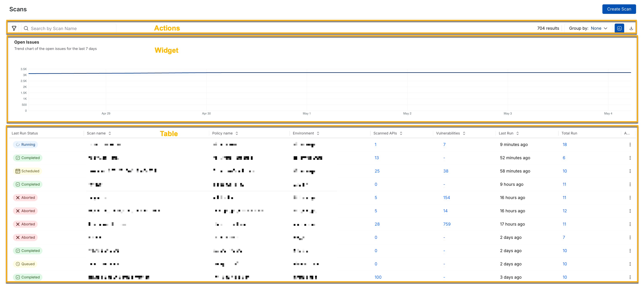Screen dimensions: 644x284
Task: Open total run count 12 link
Action: coord(565,211)
